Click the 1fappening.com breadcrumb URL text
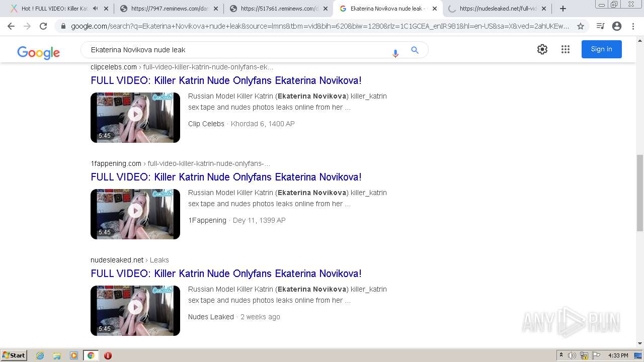The image size is (644, 362). (x=180, y=163)
